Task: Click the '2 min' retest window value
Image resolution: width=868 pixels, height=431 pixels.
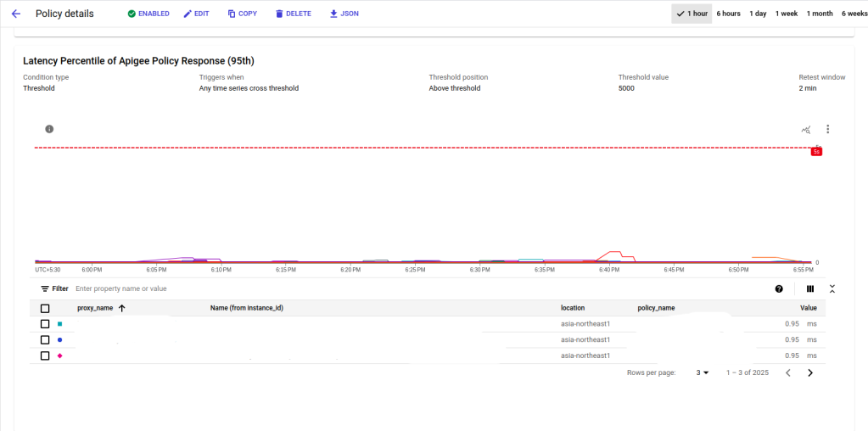Action: 808,88
